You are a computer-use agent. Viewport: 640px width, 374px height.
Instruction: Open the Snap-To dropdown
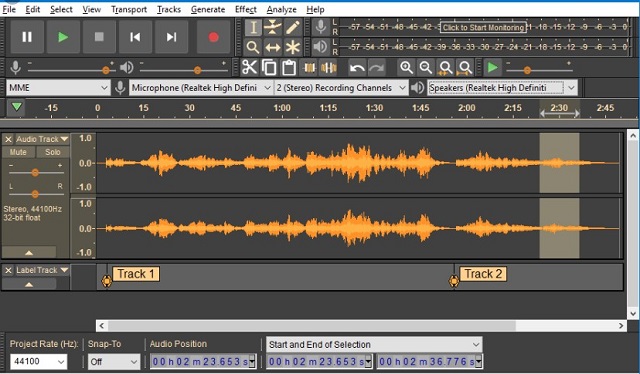pos(114,361)
